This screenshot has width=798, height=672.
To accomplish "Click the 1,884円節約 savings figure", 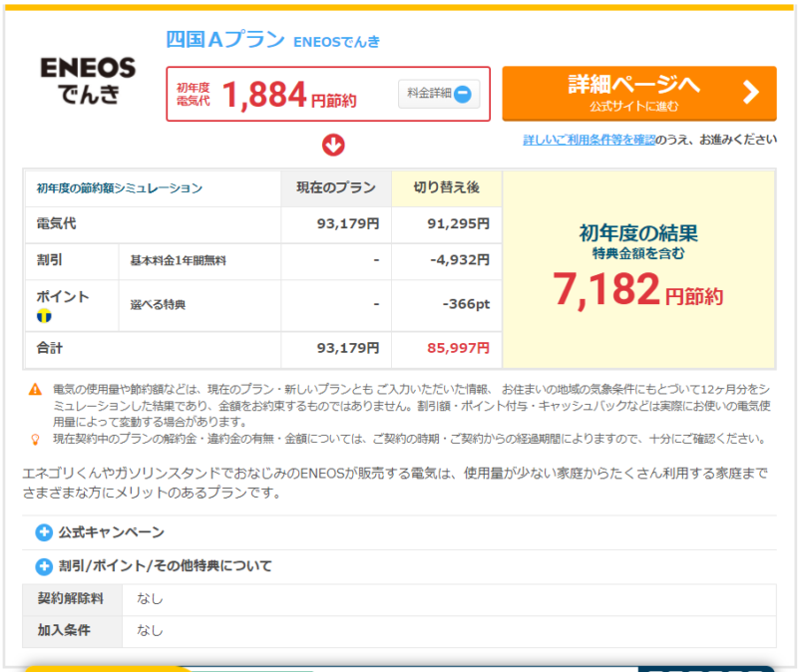I will (x=289, y=95).
